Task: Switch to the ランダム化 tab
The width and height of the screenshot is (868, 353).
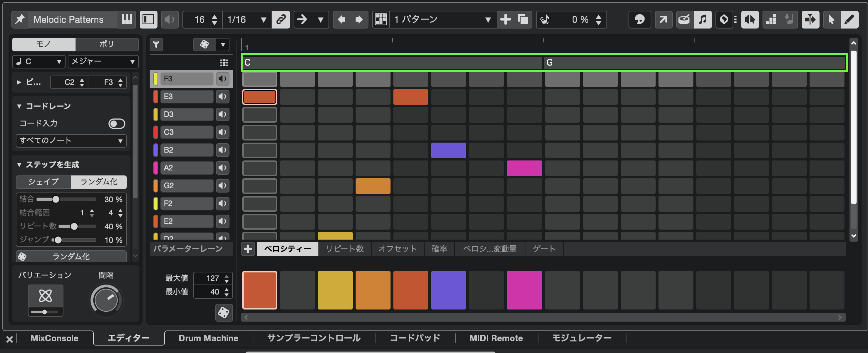Action: click(99, 182)
